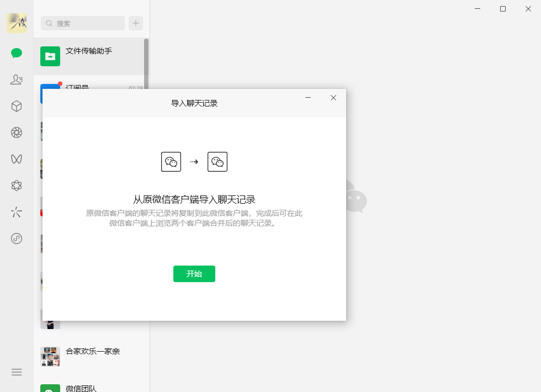Click the chat list scrollbar
The height and width of the screenshot is (392, 541).
146,64
